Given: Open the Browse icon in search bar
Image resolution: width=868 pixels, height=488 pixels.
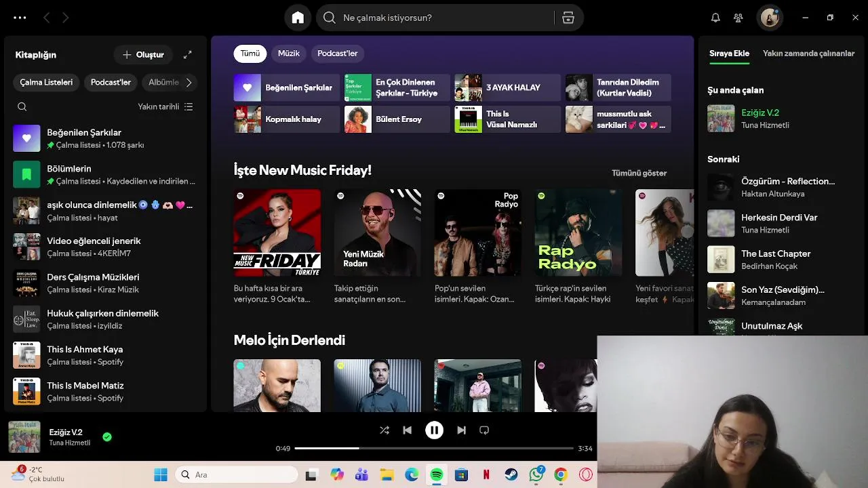Looking at the screenshot, I should click(568, 18).
